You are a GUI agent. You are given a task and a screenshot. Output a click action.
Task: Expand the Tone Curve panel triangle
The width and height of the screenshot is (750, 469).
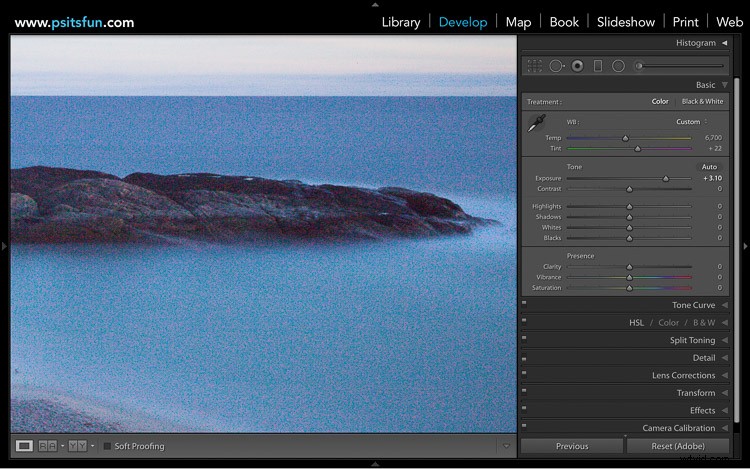pos(725,305)
